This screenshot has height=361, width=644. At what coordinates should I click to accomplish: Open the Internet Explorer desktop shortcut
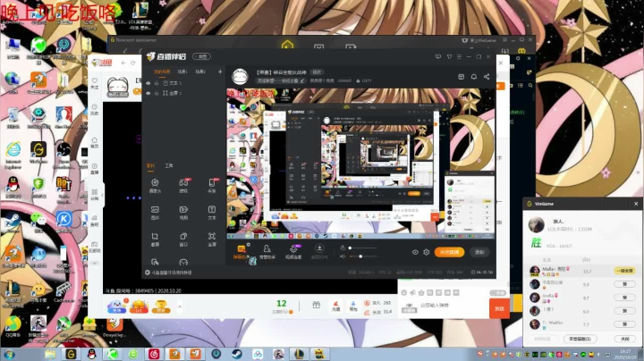13,155
